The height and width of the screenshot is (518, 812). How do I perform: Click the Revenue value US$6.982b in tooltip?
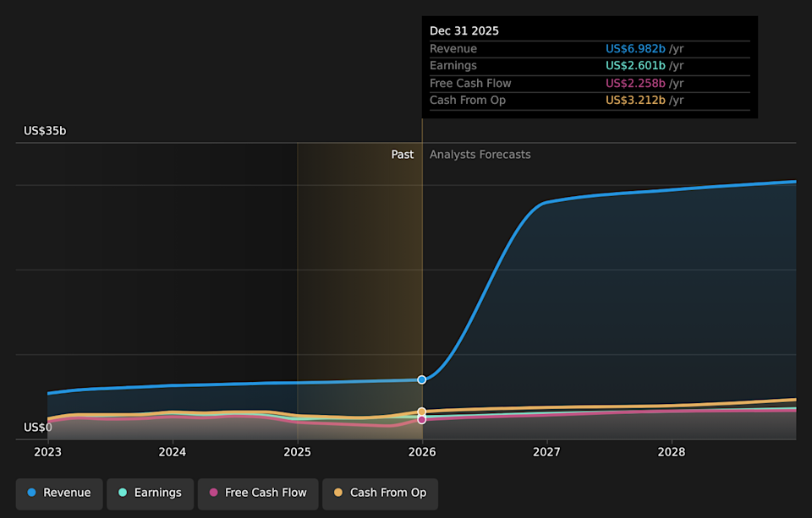(635, 49)
